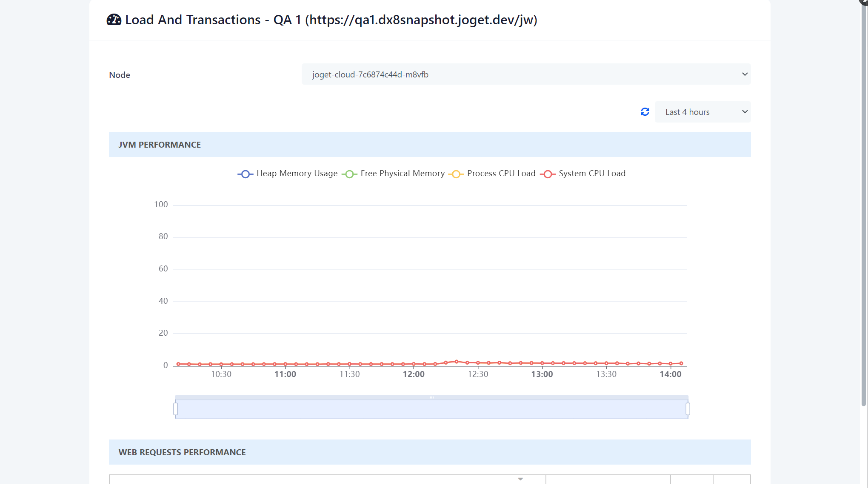Click the dashboard gauge icon in title
Image resolution: width=868 pixels, height=488 pixels.
click(x=114, y=20)
